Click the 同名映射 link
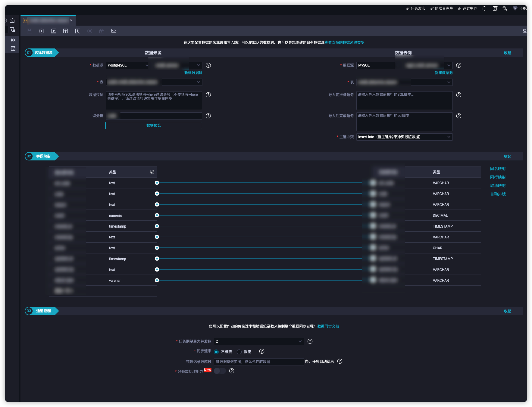This screenshot has width=532, height=407. click(x=498, y=169)
